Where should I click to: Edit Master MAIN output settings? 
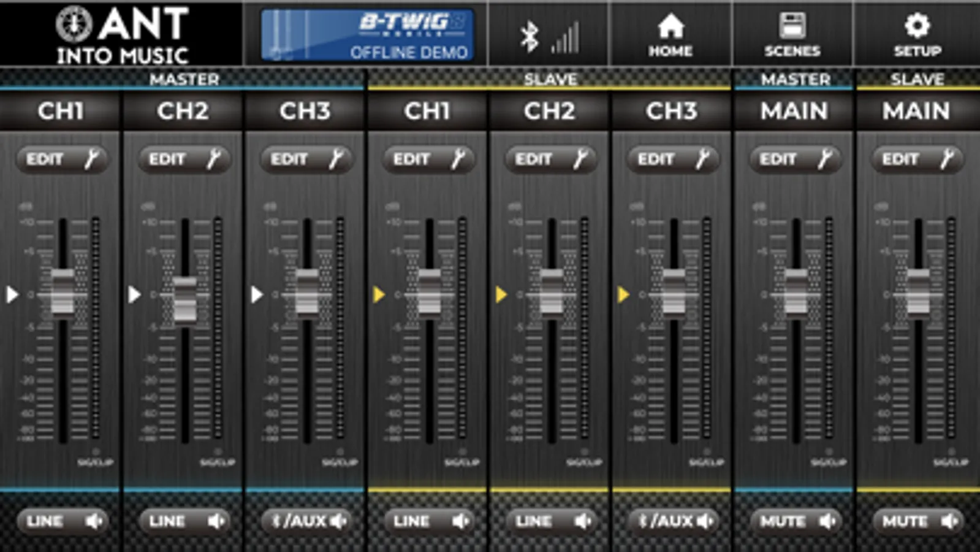point(796,159)
